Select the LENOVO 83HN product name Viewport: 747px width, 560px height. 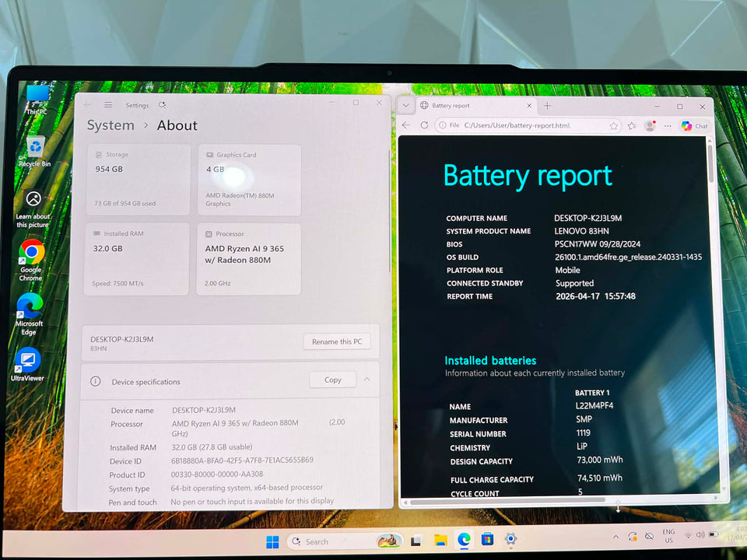click(581, 231)
